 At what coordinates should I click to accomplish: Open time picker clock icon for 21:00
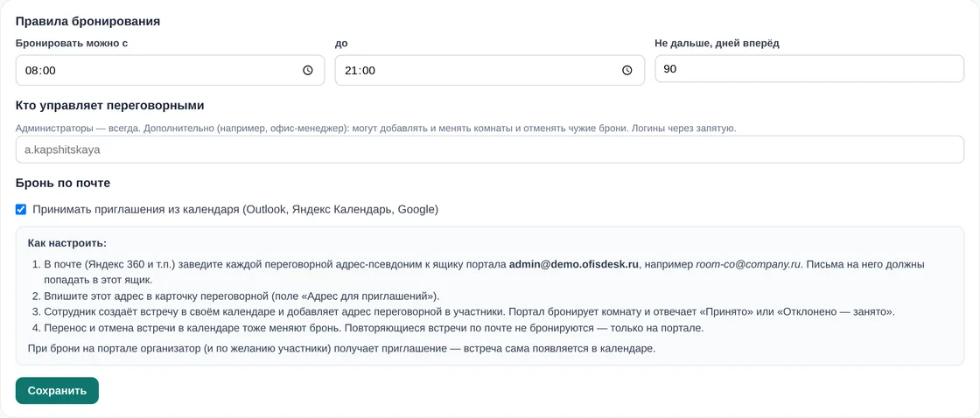point(626,71)
